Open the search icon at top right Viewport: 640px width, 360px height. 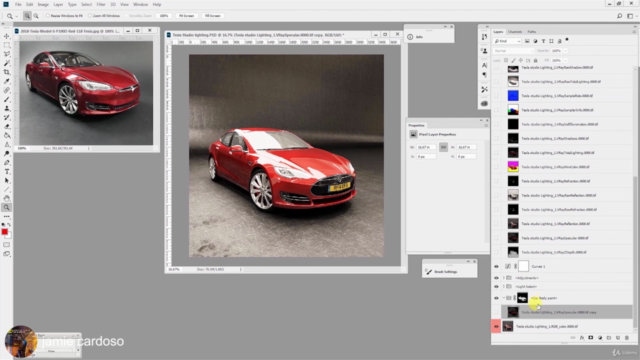point(619,16)
